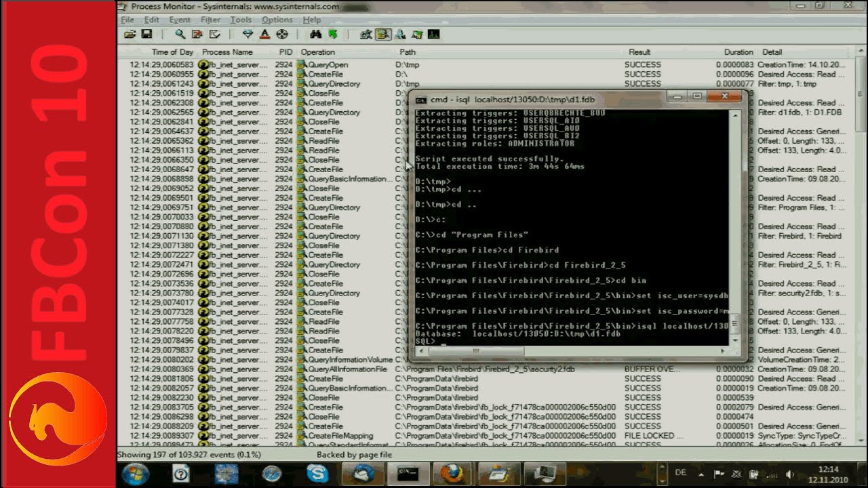Toggle Show Registry Activity icon
This screenshot has height=488, width=868.
[367, 34]
